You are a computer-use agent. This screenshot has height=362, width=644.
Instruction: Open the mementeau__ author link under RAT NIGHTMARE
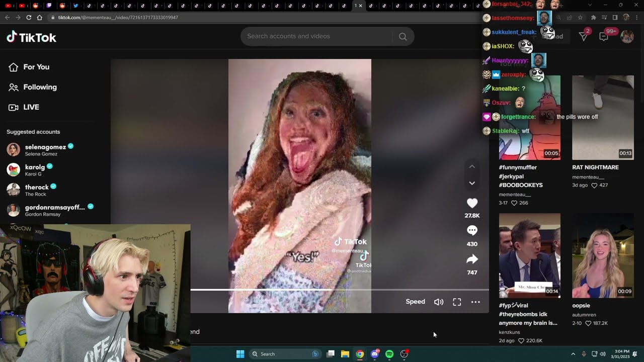pyautogui.click(x=588, y=177)
